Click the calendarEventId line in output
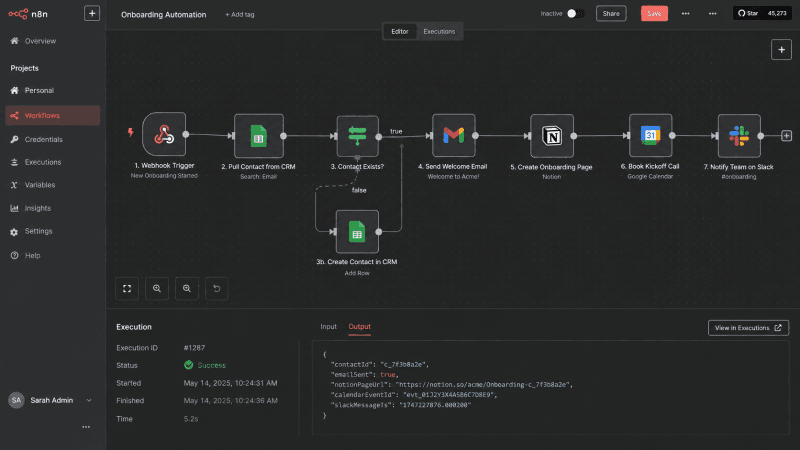The image size is (800, 450). (x=414, y=395)
